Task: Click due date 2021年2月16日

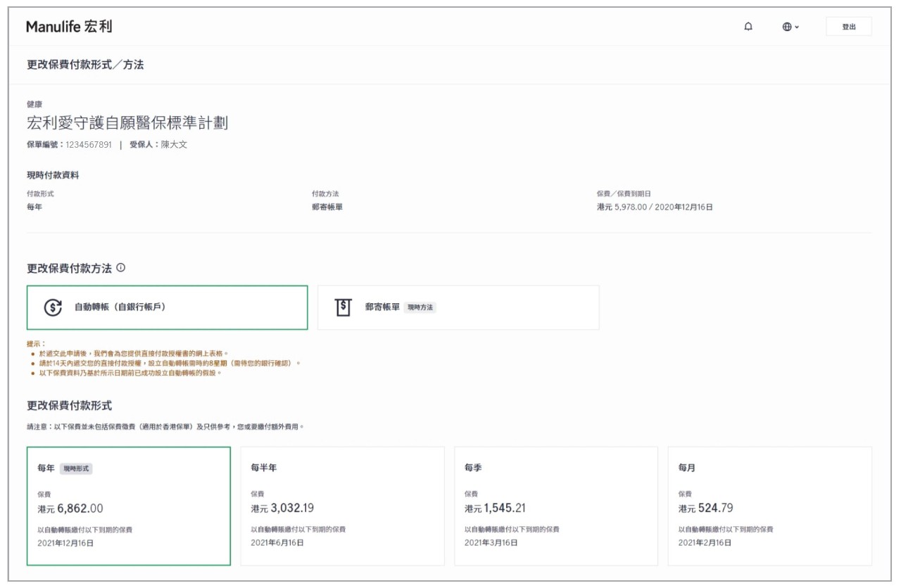Action: (x=705, y=543)
